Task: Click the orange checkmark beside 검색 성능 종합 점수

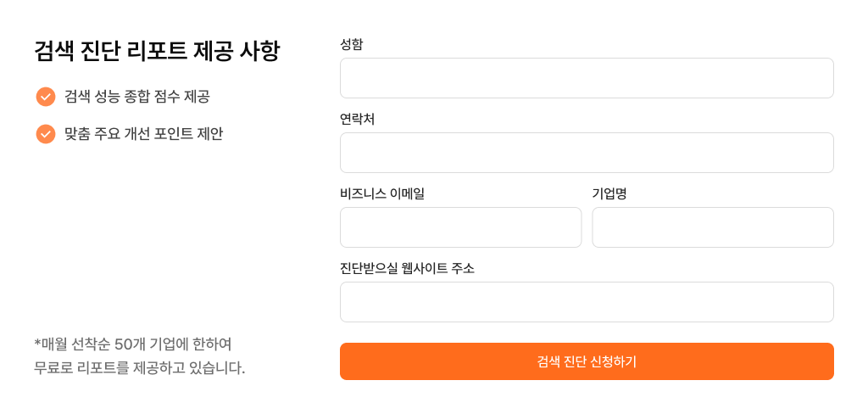Action: coord(46,97)
